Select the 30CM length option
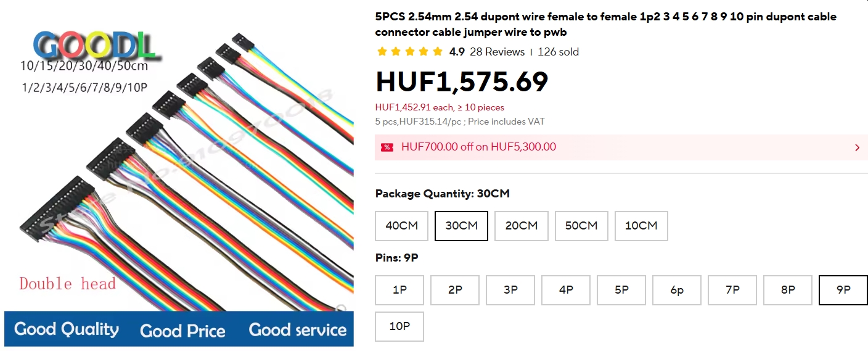This screenshot has height=351, width=868. tap(461, 226)
